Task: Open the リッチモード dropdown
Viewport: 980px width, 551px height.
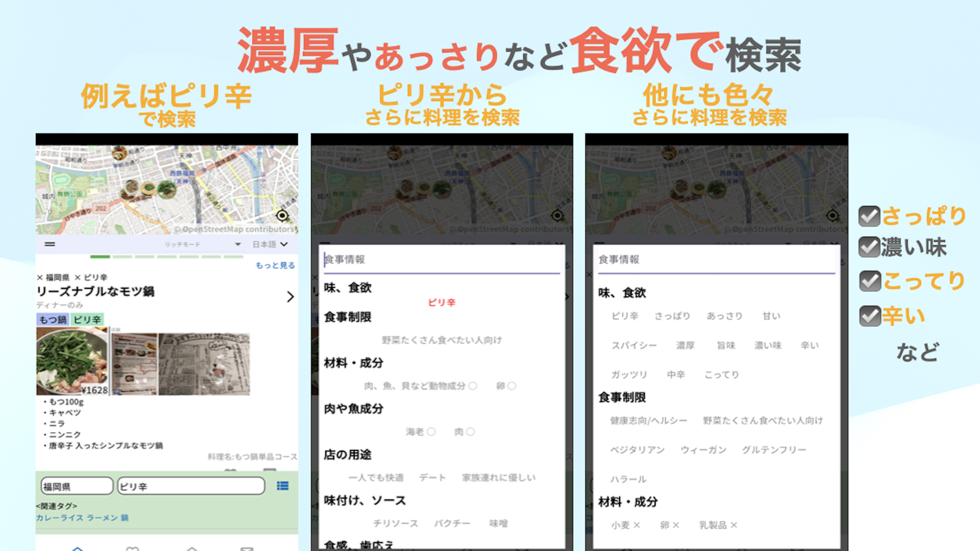Action: (202, 244)
